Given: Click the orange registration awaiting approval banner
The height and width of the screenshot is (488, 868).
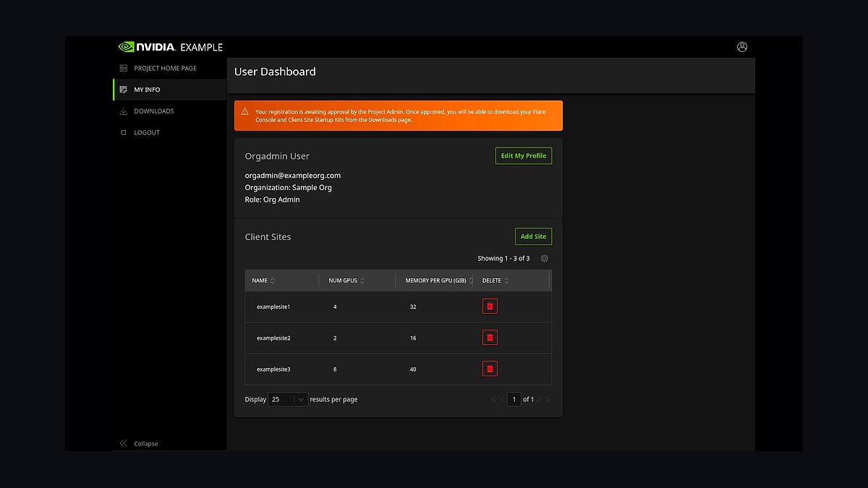Looking at the screenshot, I should coord(399,116).
